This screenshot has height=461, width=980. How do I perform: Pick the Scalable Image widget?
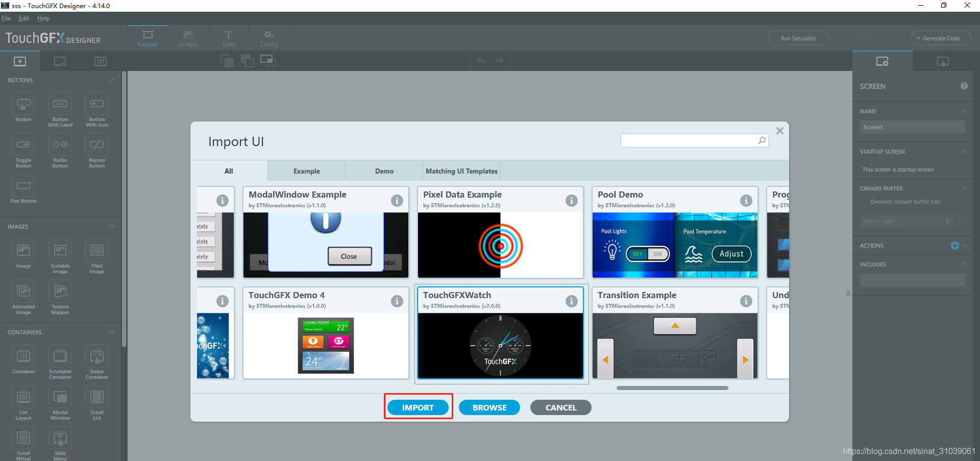pyautogui.click(x=60, y=251)
